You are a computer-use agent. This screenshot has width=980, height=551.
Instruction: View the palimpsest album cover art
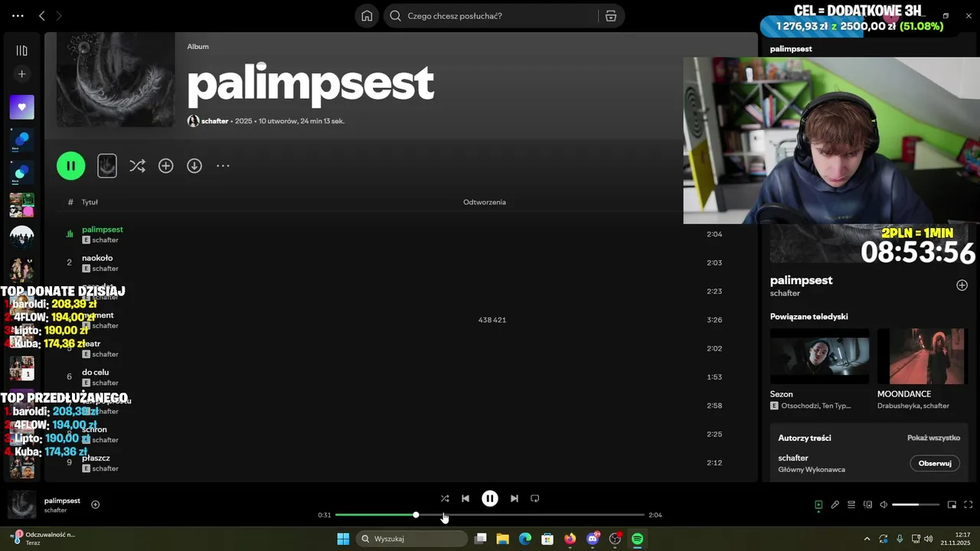pyautogui.click(x=116, y=80)
